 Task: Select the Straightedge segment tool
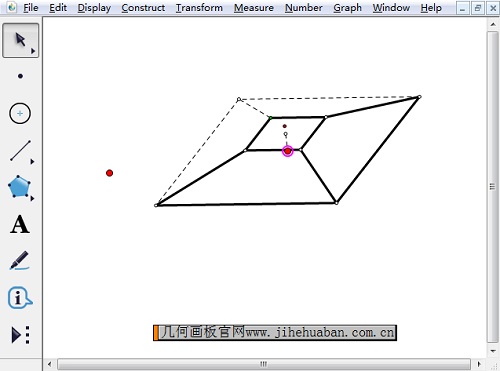pos(20,151)
